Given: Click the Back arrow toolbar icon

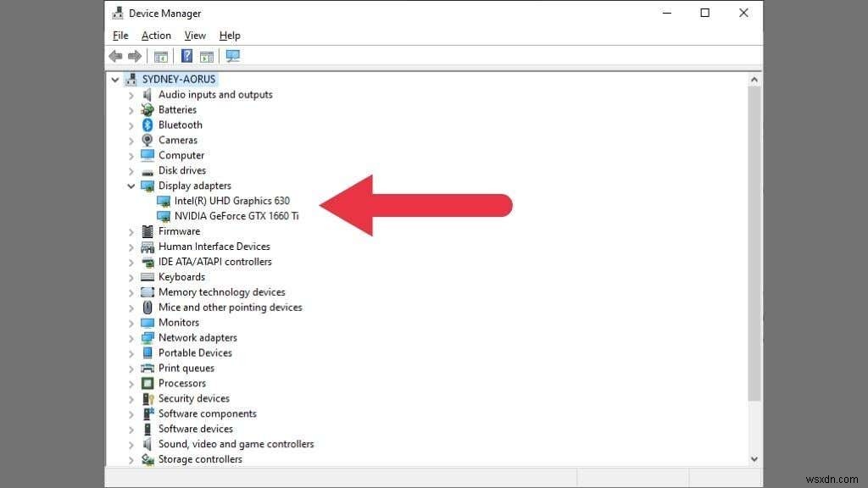Looking at the screenshot, I should [115, 56].
